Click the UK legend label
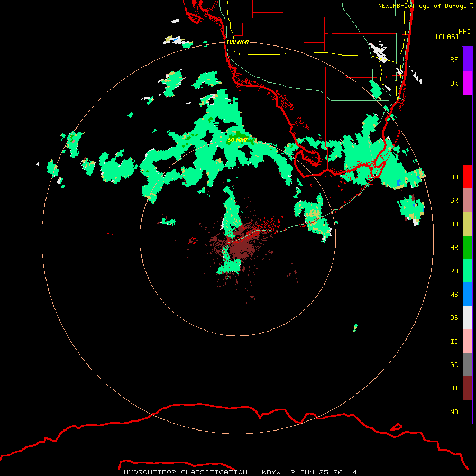Viewport: 476px width, 476px height. (x=454, y=84)
